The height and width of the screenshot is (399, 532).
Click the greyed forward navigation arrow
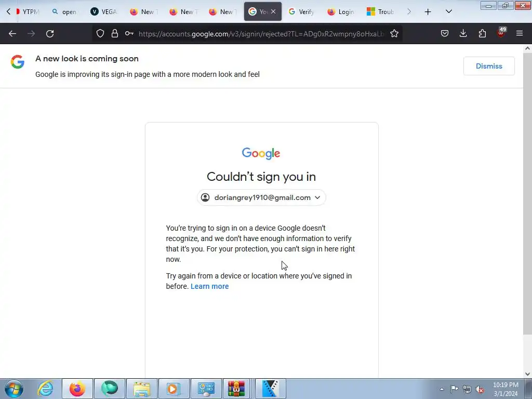(x=31, y=34)
